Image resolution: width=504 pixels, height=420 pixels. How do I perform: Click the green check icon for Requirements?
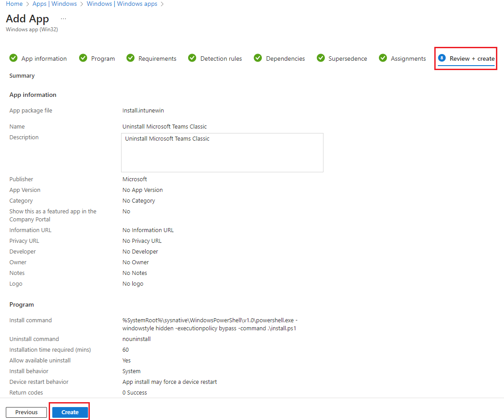[x=130, y=58]
